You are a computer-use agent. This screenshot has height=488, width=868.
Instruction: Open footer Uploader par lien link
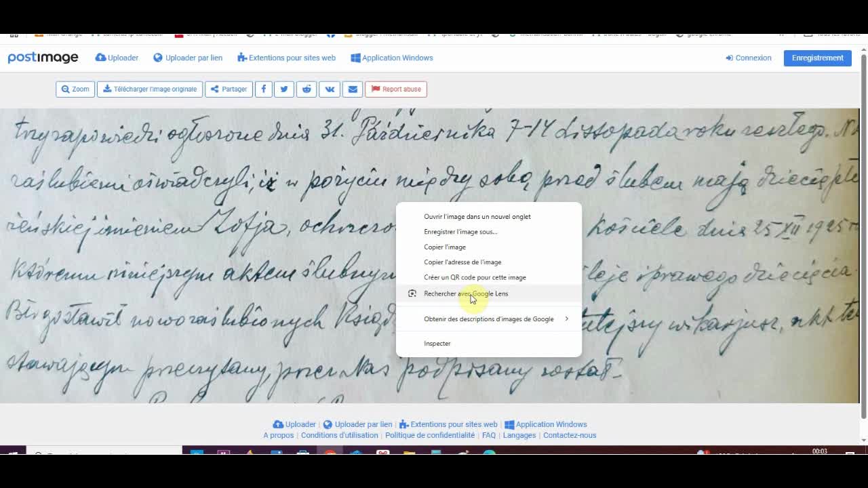point(357,424)
